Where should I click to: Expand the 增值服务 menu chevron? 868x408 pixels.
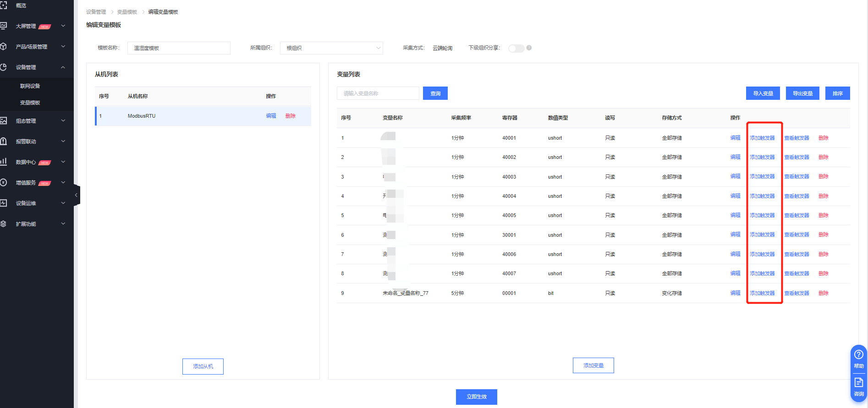(x=63, y=183)
